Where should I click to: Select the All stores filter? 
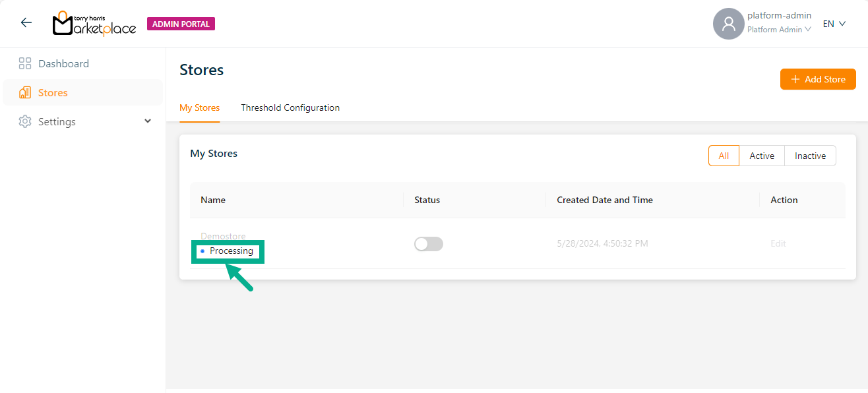[x=724, y=156]
